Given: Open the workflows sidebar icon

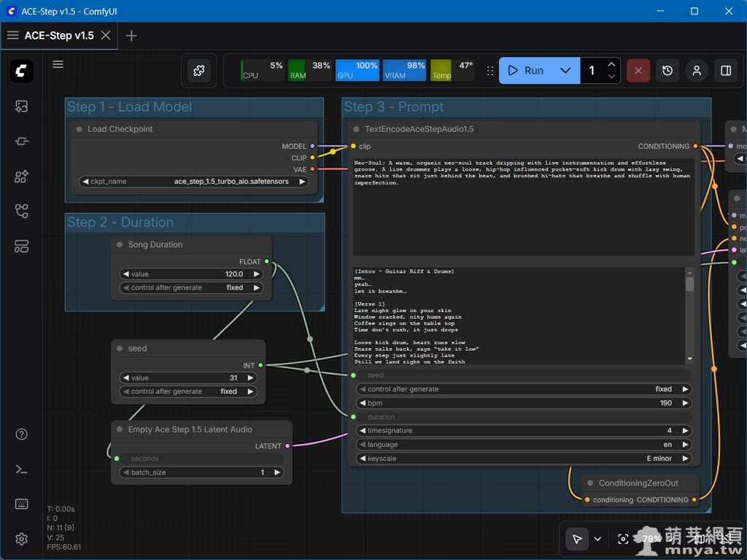Looking at the screenshot, I should [21, 211].
